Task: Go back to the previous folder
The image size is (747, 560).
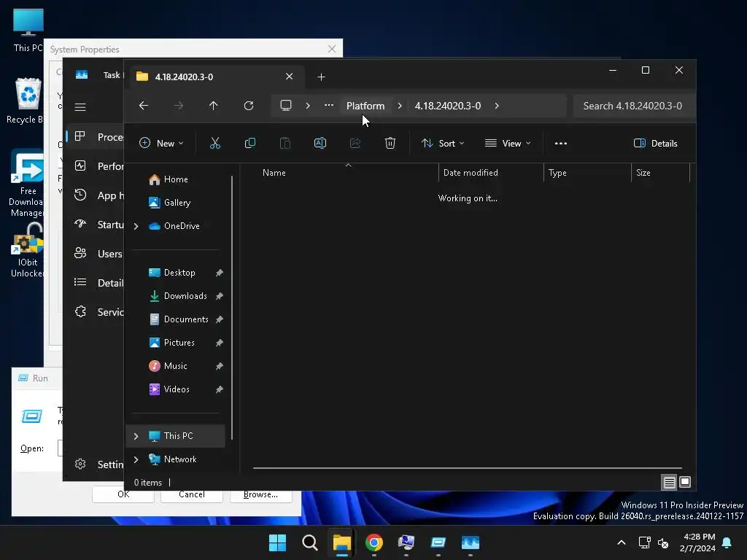Action: (144, 106)
